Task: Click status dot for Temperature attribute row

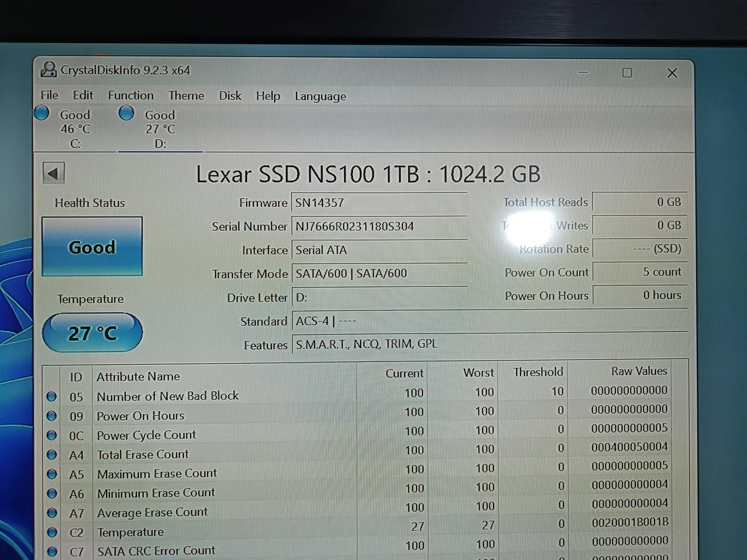Action: pos(52,532)
